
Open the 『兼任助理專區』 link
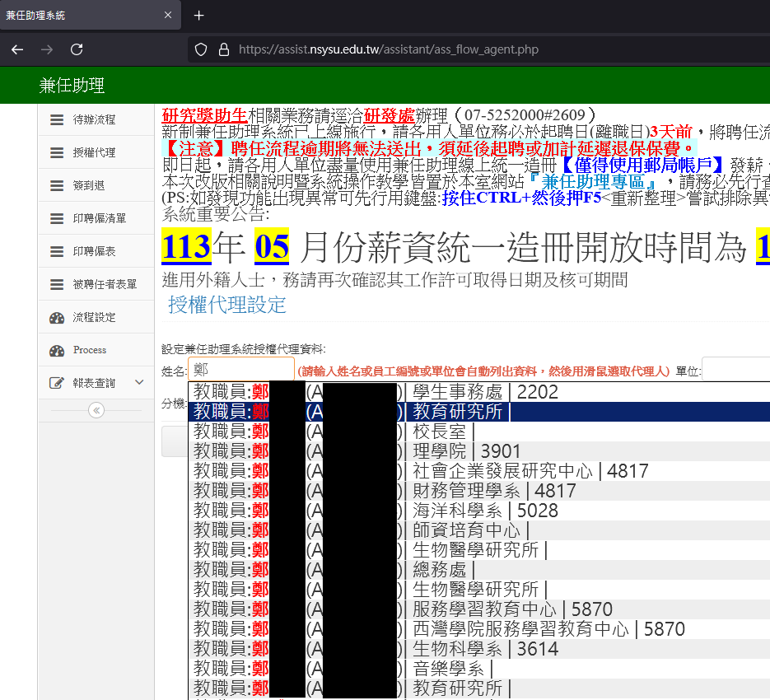tap(595, 182)
